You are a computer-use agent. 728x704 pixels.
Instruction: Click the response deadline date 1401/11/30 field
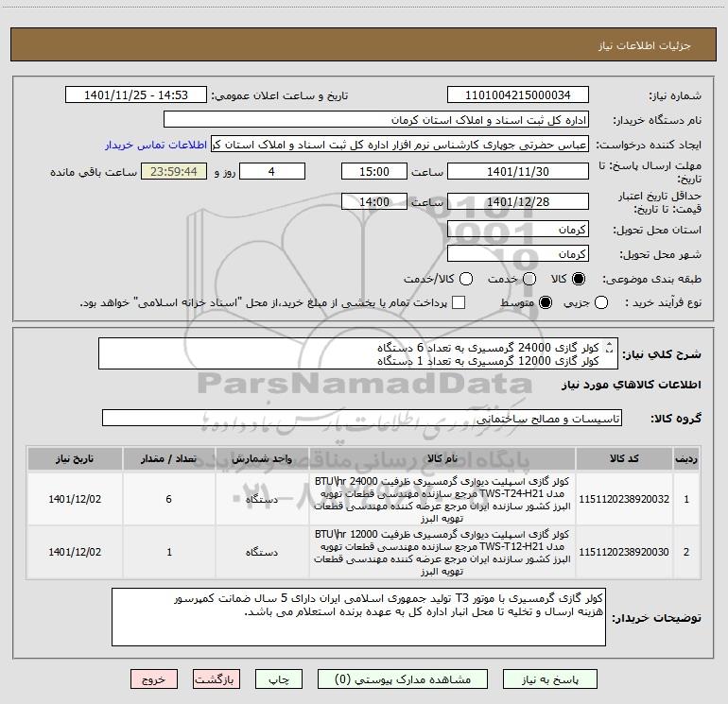pyautogui.click(x=518, y=171)
